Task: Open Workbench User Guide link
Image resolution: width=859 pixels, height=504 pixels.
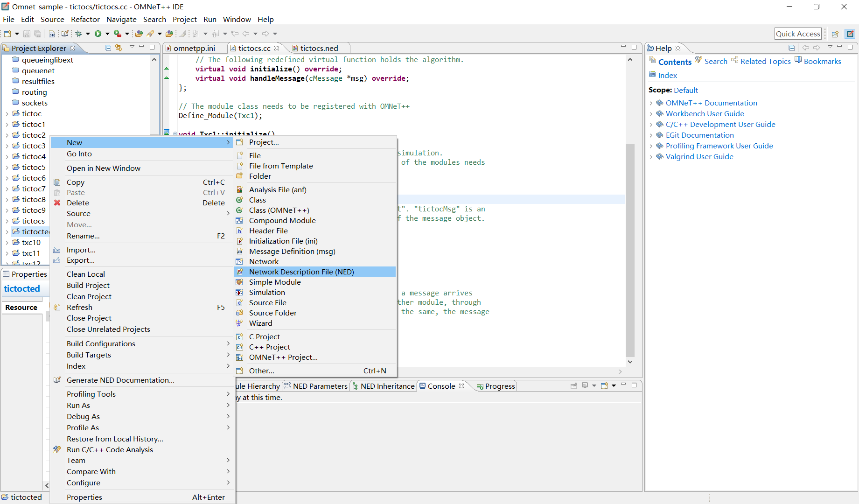Action: pos(705,113)
